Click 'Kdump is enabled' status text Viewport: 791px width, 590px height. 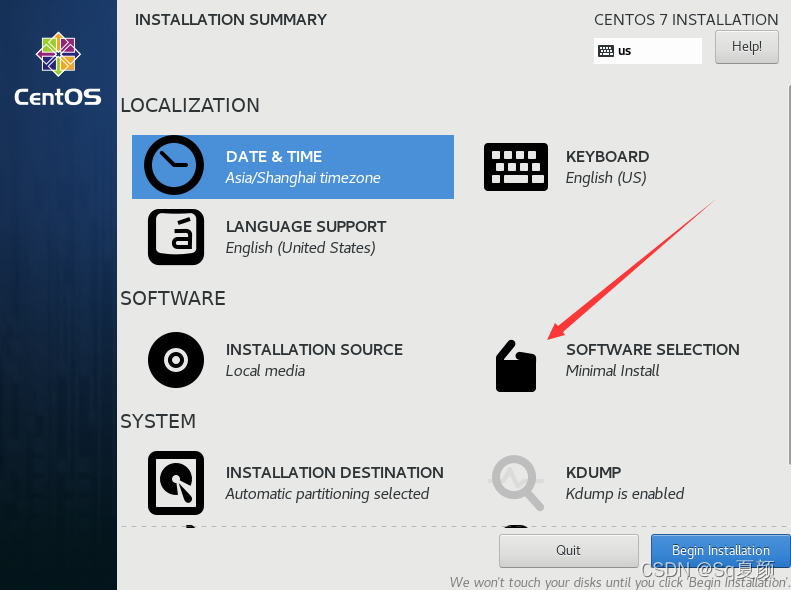pyautogui.click(x=625, y=494)
